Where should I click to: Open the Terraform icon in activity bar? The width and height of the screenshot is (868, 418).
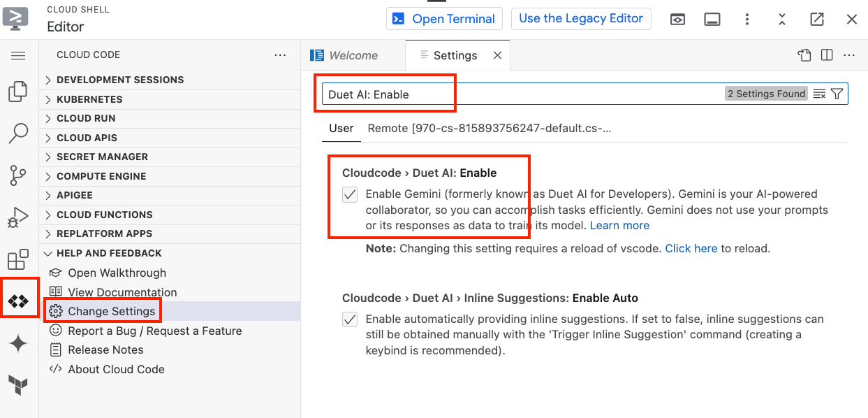(x=18, y=384)
